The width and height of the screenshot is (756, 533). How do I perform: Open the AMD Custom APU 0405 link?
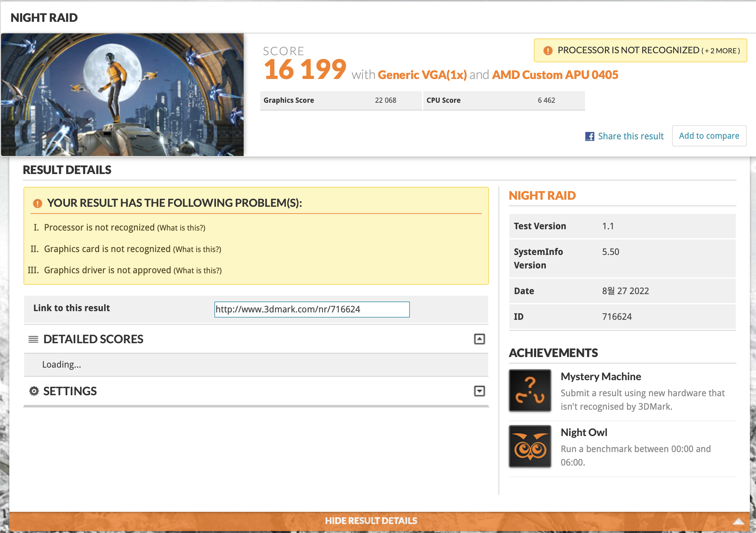coord(555,75)
